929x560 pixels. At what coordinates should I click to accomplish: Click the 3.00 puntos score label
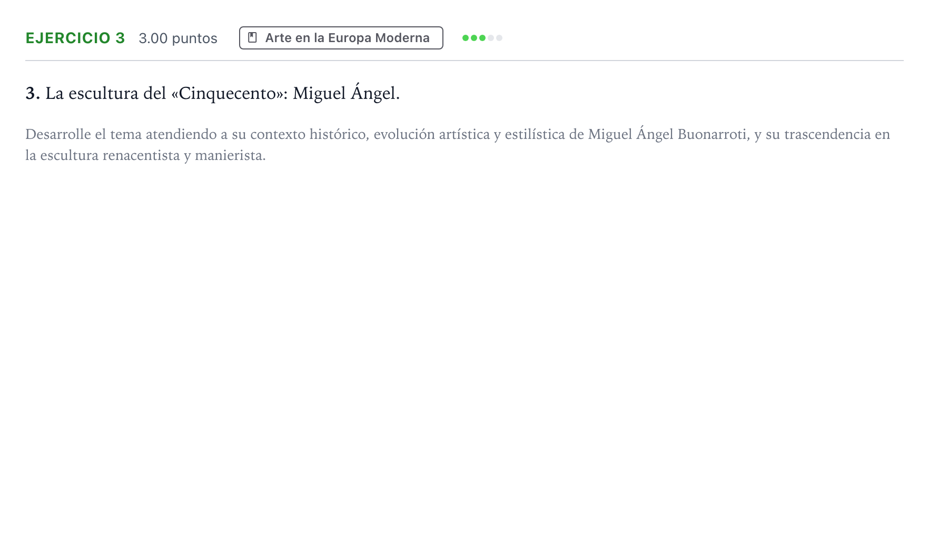click(x=178, y=38)
